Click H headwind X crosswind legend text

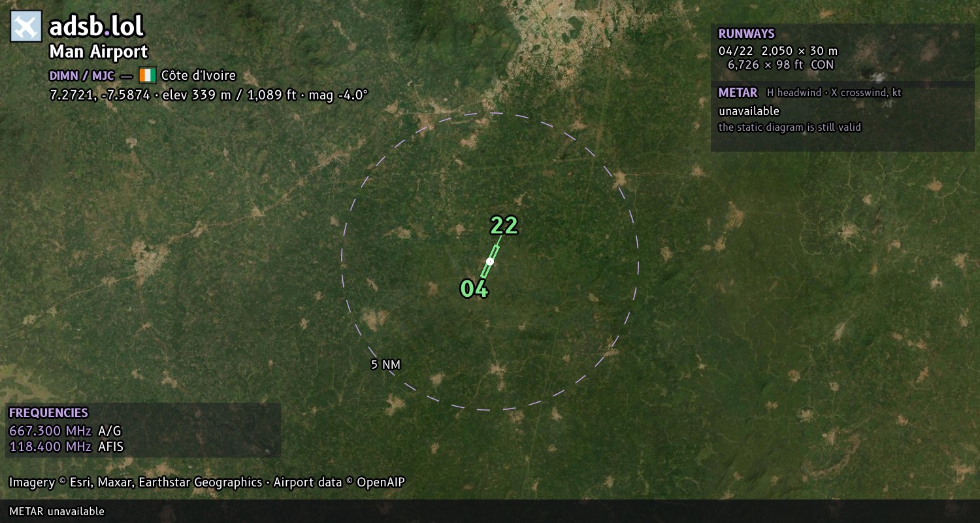click(834, 93)
